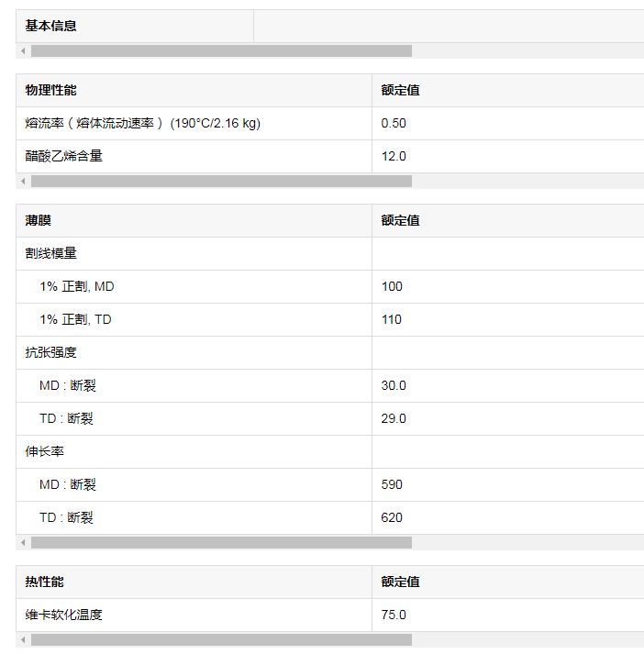This screenshot has height=654, width=644.
Task: Click the 伸长率 row label
Action: 44,451
